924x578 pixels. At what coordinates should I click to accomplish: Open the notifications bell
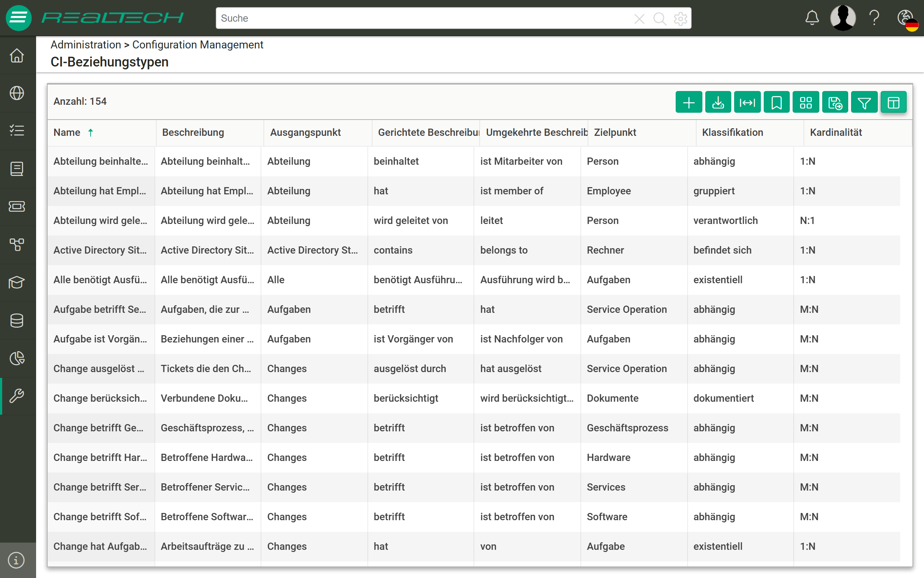pyautogui.click(x=812, y=18)
